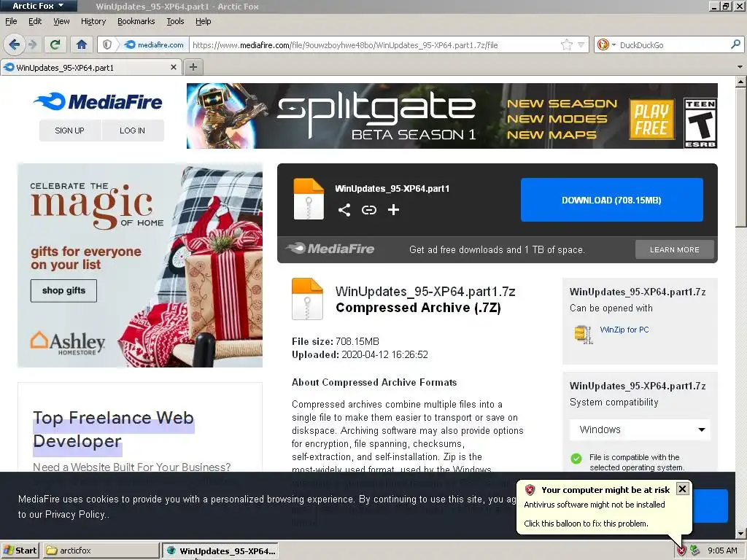Click the taskbar clock showing 9:05 AM
The height and width of the screenshot is (560, 747).
point(722,551)
